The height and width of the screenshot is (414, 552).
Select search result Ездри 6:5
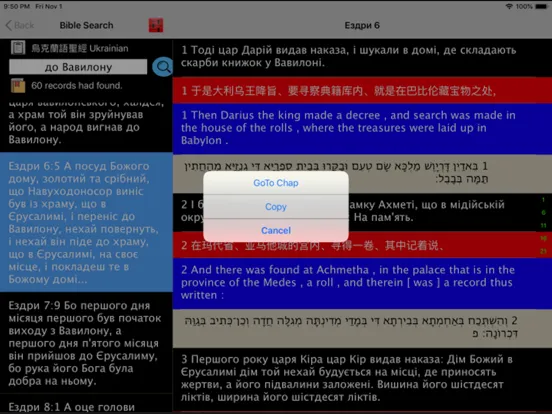point(86,222)
